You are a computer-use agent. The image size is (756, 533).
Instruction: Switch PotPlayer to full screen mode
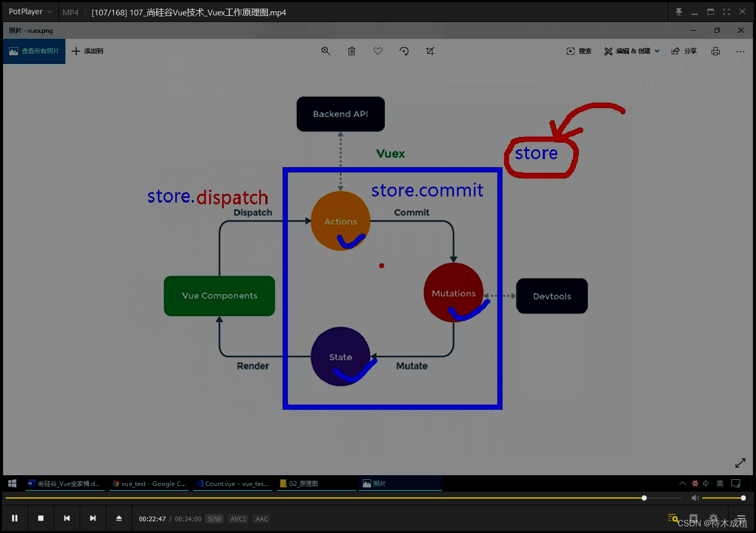(726, 12)
